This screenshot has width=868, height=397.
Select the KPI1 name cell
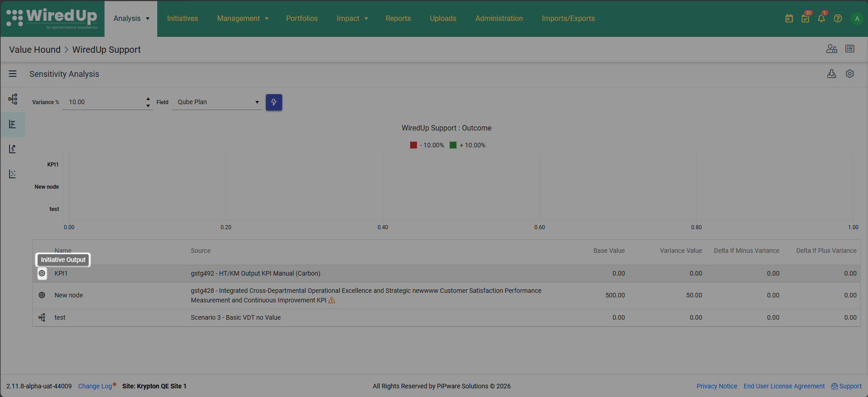61,273
